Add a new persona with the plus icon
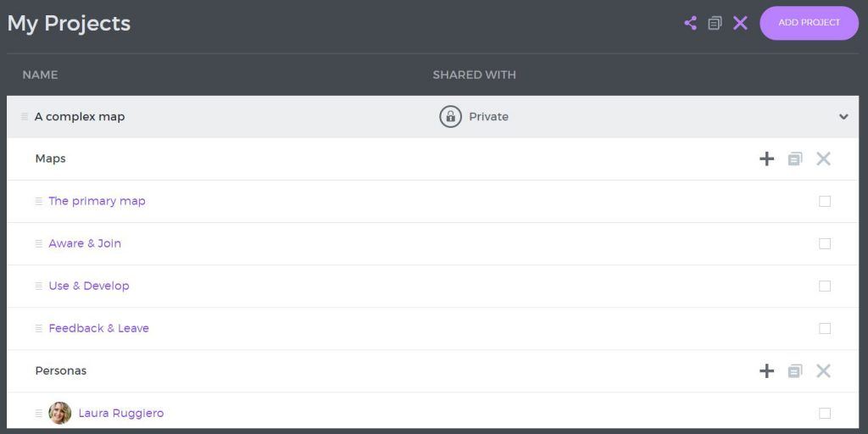 766,371
